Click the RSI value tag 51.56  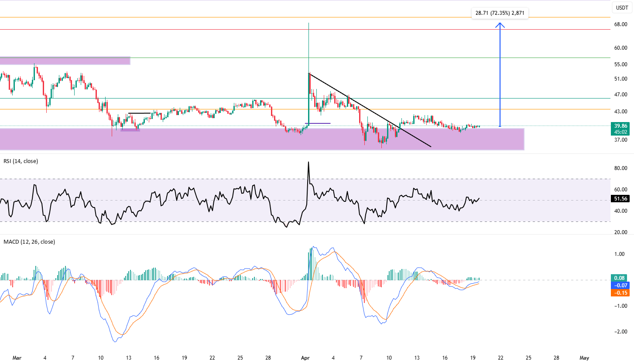(620, 199)
